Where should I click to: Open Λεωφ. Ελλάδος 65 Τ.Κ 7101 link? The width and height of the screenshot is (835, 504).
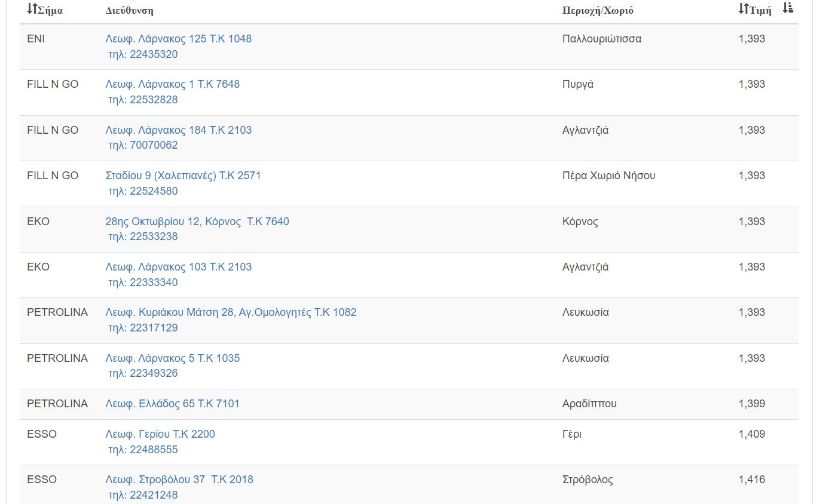[x=172, y=404]
